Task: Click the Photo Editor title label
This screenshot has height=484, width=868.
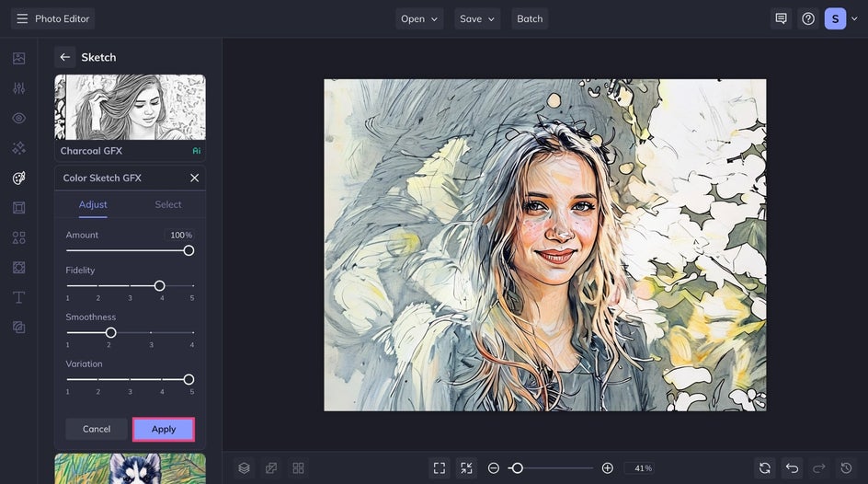Action: [x=62, y=18]
